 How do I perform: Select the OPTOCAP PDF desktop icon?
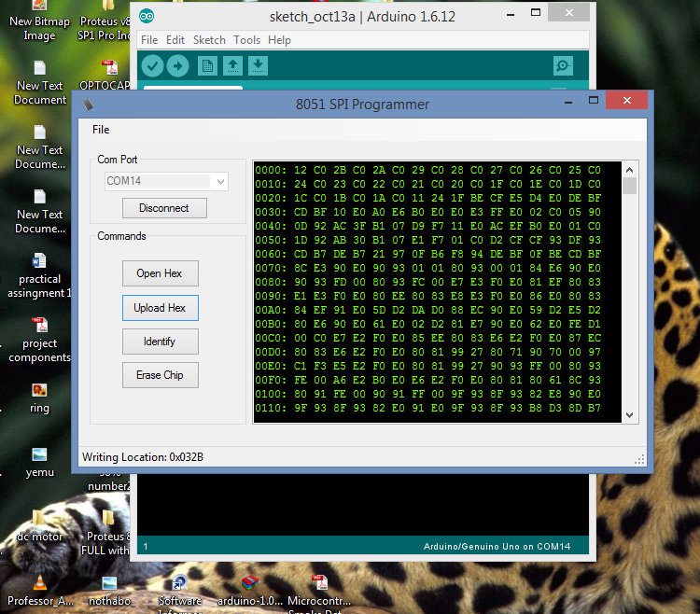[x=109, y=68]
